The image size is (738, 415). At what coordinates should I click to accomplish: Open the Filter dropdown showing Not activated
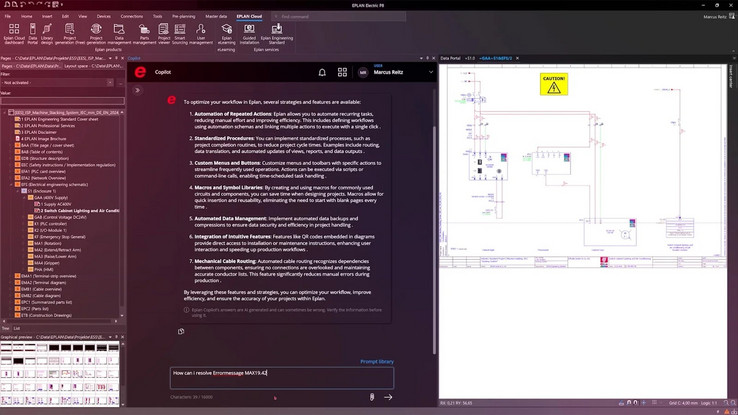coord(57,83)
